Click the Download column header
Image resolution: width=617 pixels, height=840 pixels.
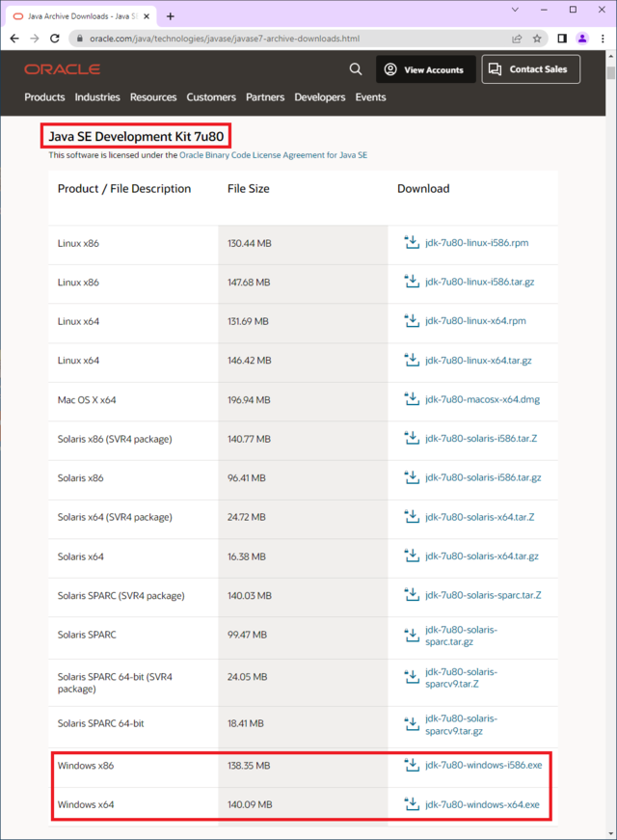[423, 189]
